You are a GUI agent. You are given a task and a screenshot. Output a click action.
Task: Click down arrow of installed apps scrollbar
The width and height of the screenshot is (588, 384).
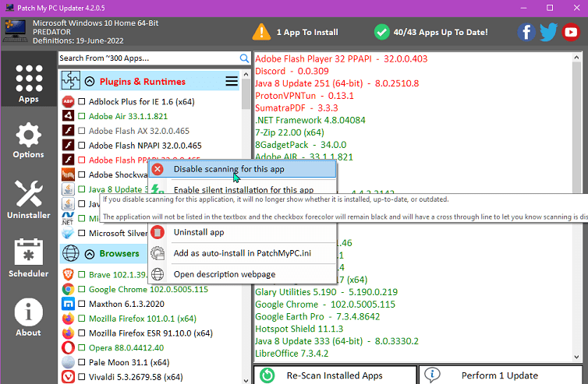click(x=576, y=357)
